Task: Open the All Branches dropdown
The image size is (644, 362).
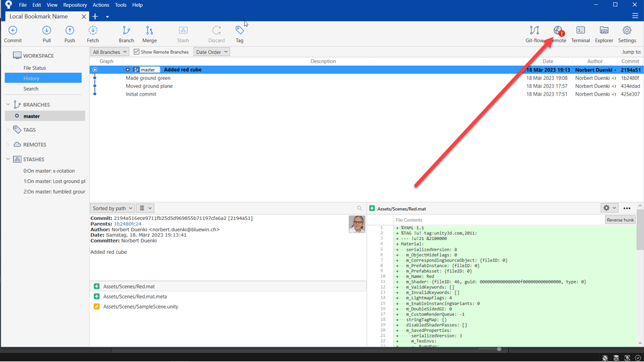Action: click(x=108, y=52)
